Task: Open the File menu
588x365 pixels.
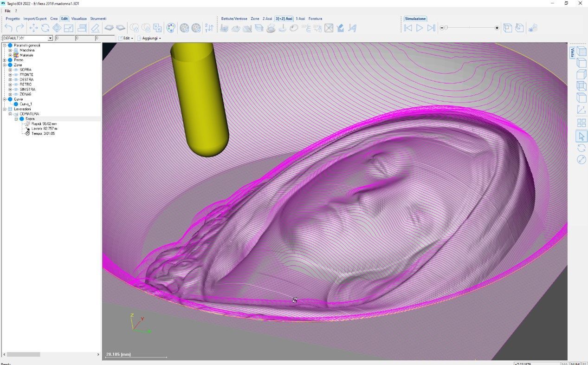Action: click(x=7, y=11)
